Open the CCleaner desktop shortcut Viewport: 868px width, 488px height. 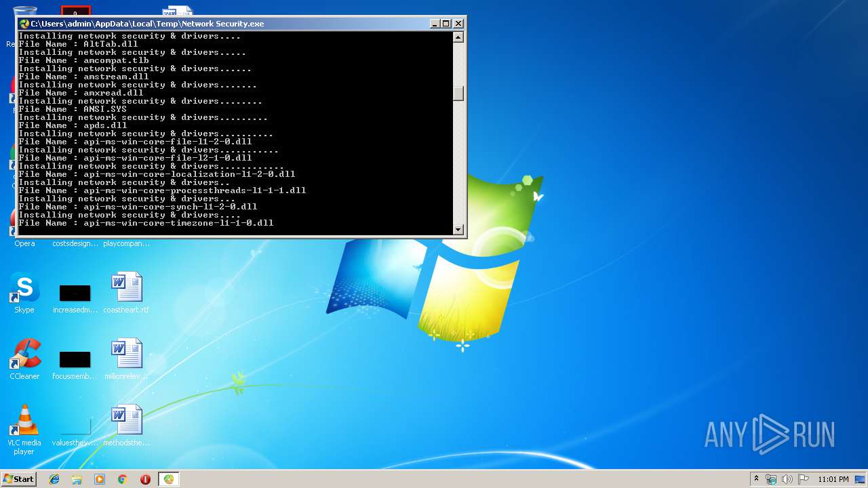(24, 359)
